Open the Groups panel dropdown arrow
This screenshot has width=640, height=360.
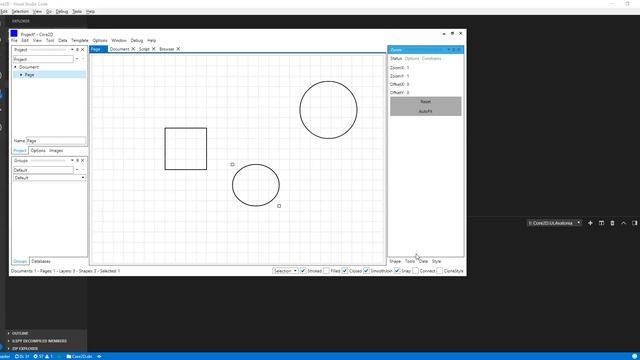[72, 160]
